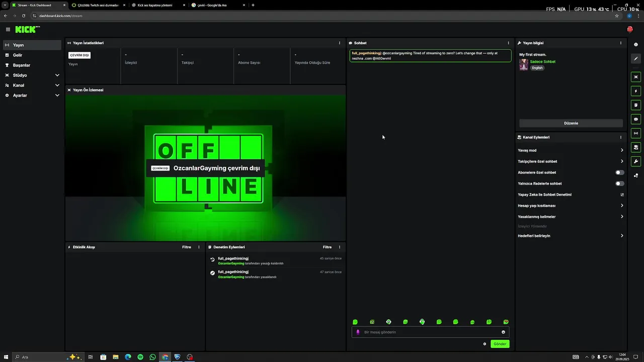Screen dimensions: 644x362
Task: Toggle the channel actions icon in the right toolbar
Action: point(636,147)
